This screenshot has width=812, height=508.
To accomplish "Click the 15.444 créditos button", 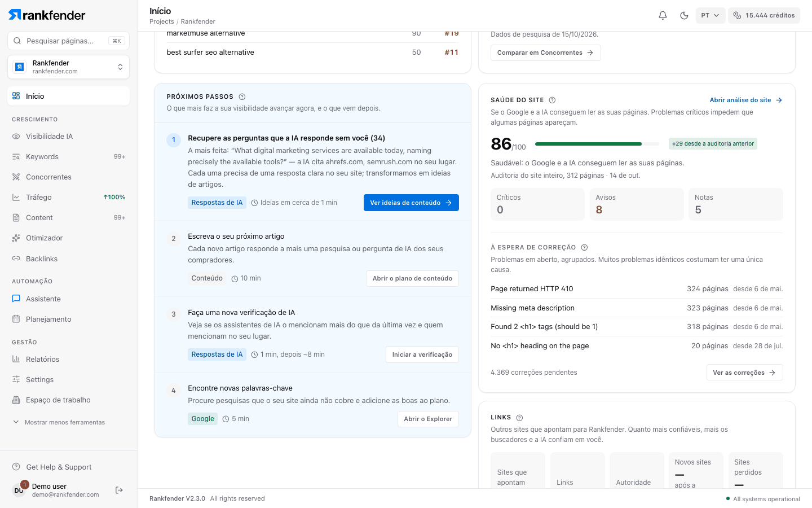I will point(764,15).
